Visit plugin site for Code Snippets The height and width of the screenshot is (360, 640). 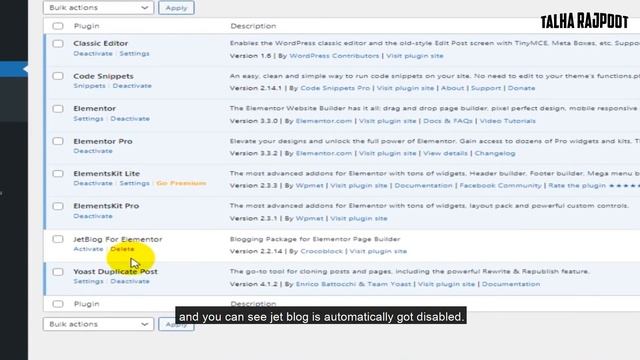(x=405, y=88)
